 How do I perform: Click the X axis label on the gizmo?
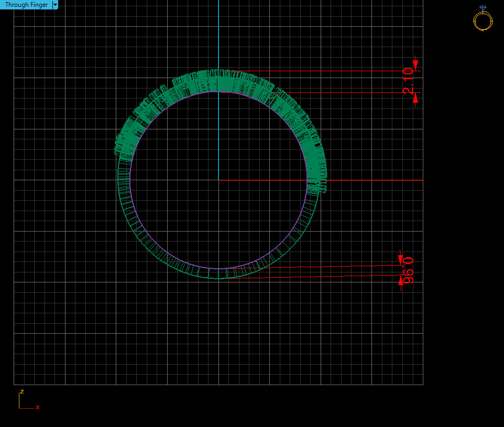tap(37, 407)
